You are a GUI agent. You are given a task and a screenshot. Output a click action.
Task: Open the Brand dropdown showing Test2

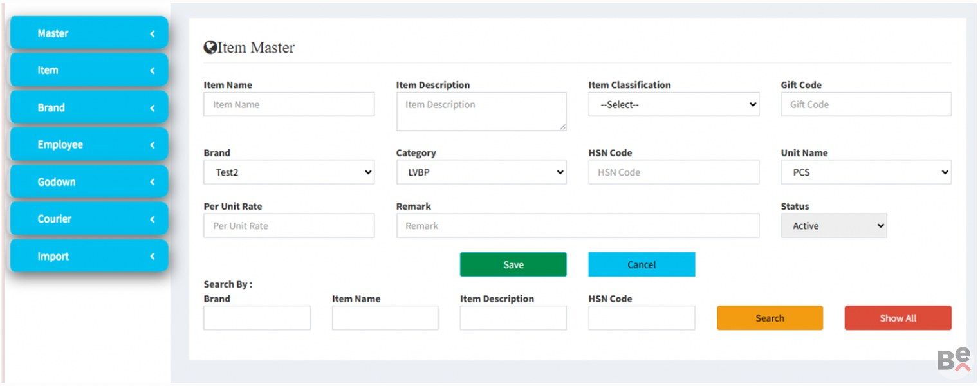288,172
